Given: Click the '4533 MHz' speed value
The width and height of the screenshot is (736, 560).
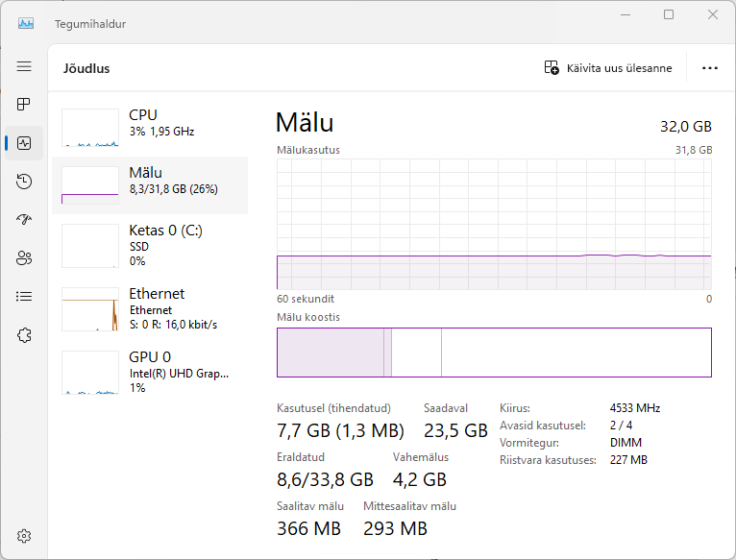Looking at the screenshot, I should tap(635, 408).
